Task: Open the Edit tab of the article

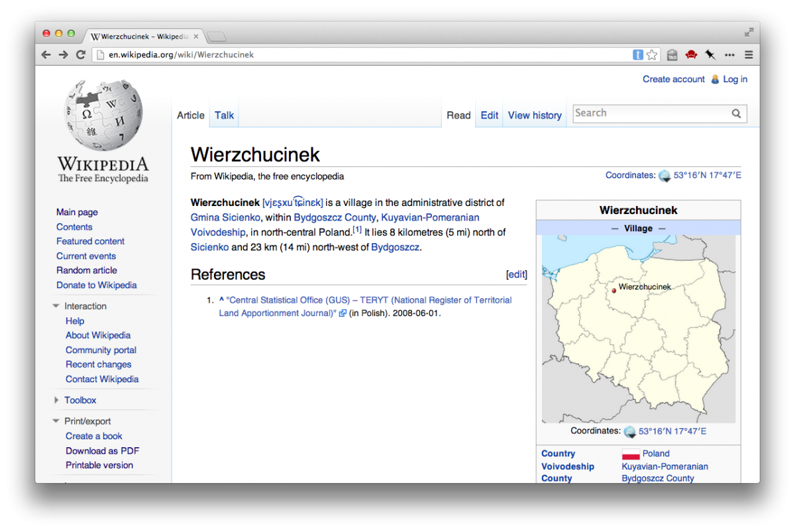Action: pos(489,115)
